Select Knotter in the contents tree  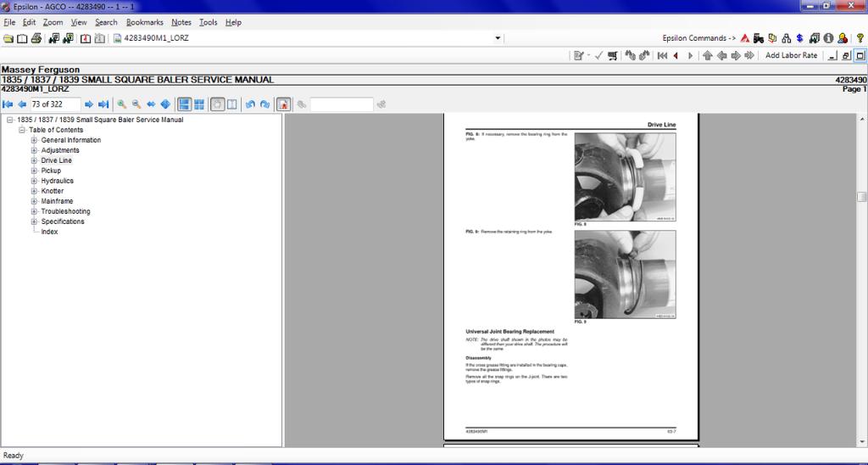coord(52,191)
